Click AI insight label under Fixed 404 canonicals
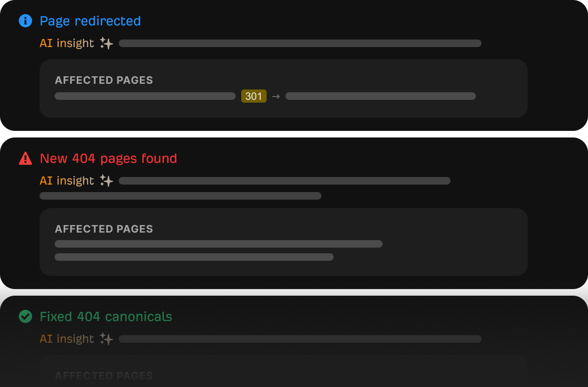Screen dimensions: 588x387 tap(67, 339)
